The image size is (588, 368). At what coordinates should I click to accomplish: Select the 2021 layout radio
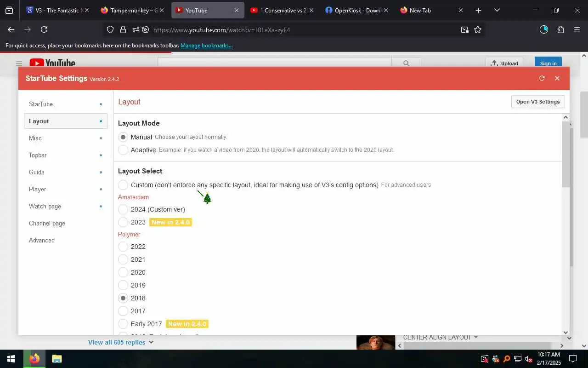[123, 259]
